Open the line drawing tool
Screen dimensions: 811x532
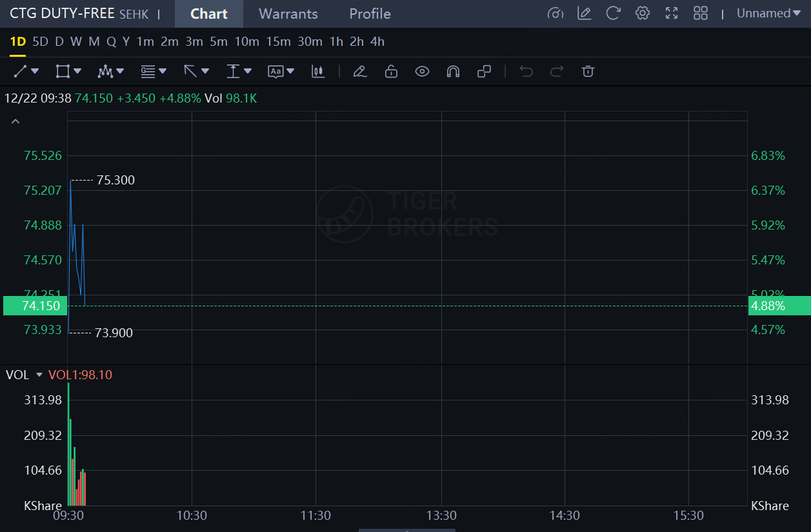21,72
